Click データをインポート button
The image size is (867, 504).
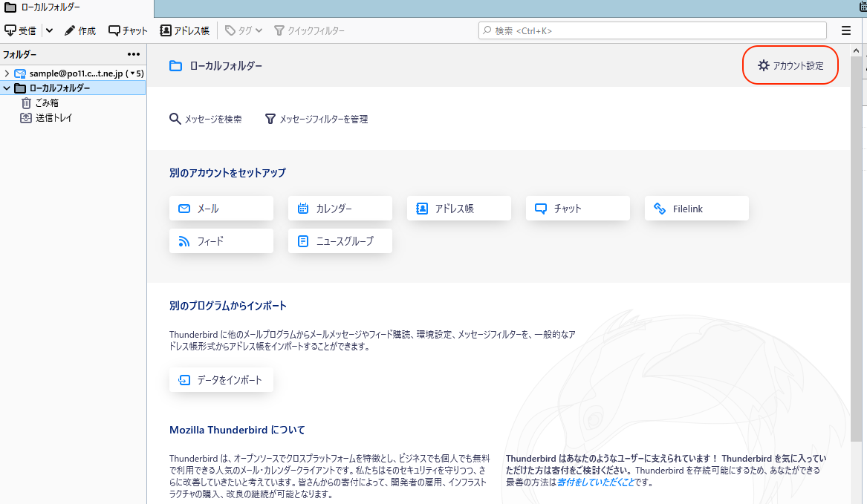(x=221, y=379)
